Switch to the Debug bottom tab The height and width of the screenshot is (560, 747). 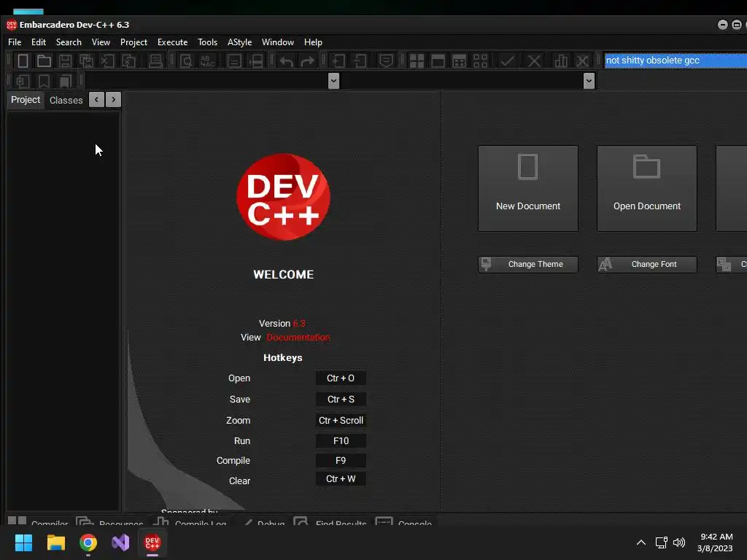point(263,521)
